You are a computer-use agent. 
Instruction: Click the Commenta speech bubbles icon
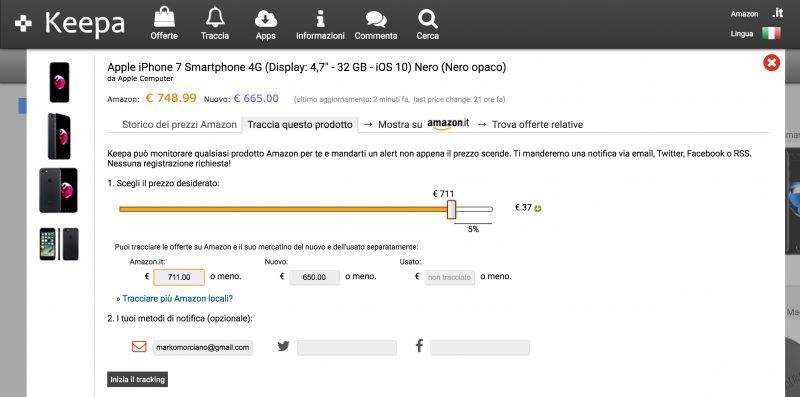[x=376, y=19]
